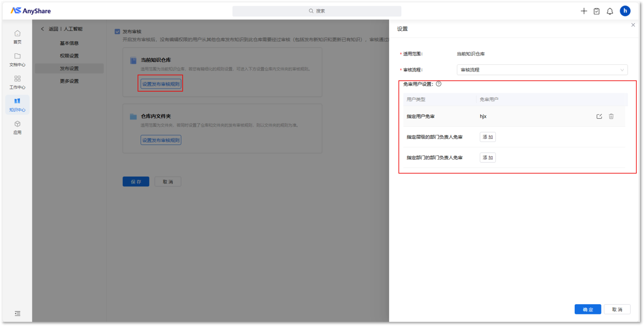Click the plus (create new) icon
Viewport: 644px width, 326px height.
point(584,11)
